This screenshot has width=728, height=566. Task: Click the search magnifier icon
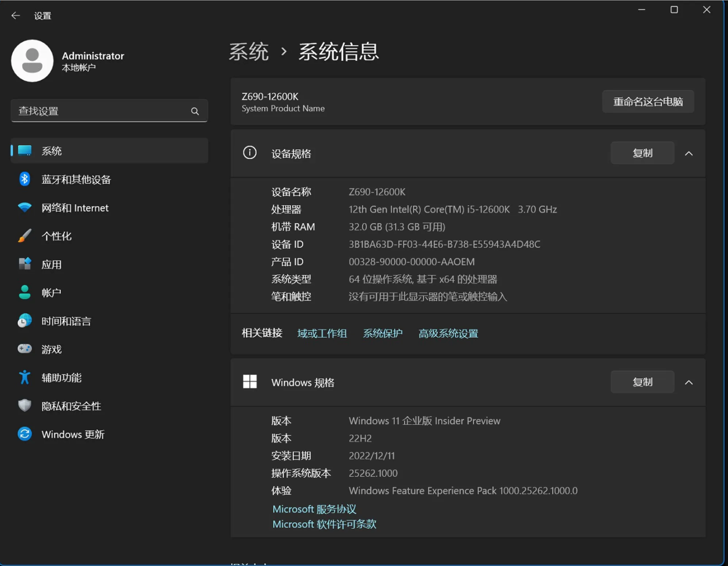(x=195, y=111)
